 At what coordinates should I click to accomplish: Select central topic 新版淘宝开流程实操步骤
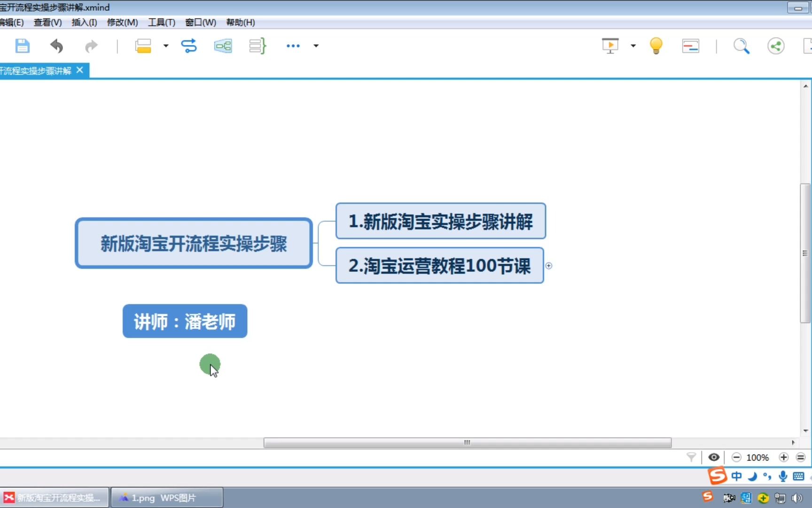pos(194,243)
